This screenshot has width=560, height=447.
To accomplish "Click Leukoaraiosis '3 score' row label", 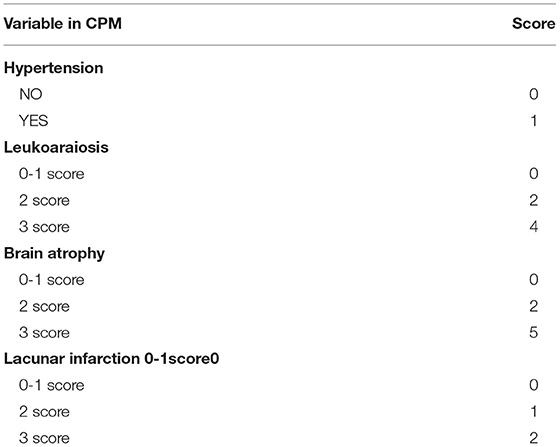I will (x=44, y=227).
